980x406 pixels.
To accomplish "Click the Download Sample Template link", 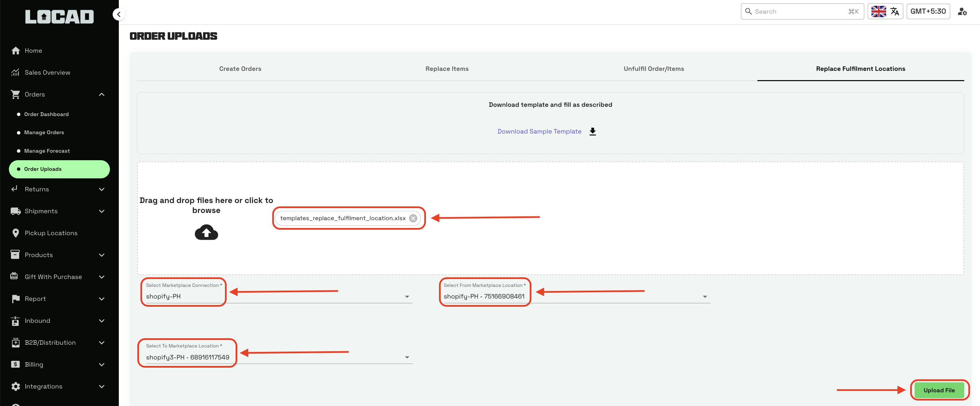I will 539,131.
